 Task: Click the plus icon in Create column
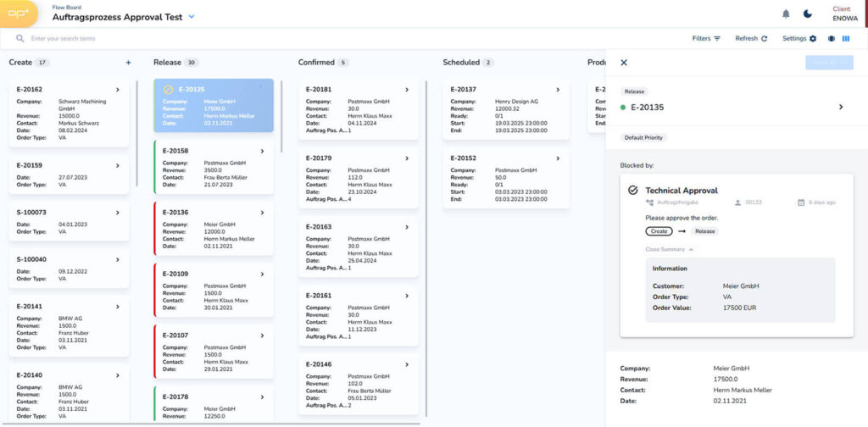coord(128,63)
